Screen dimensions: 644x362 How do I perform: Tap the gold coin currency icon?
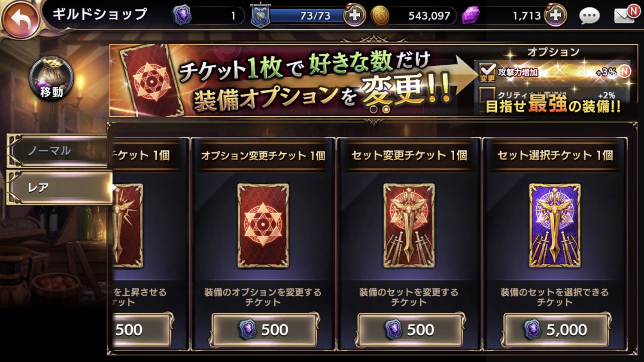(x=380, y=16)
